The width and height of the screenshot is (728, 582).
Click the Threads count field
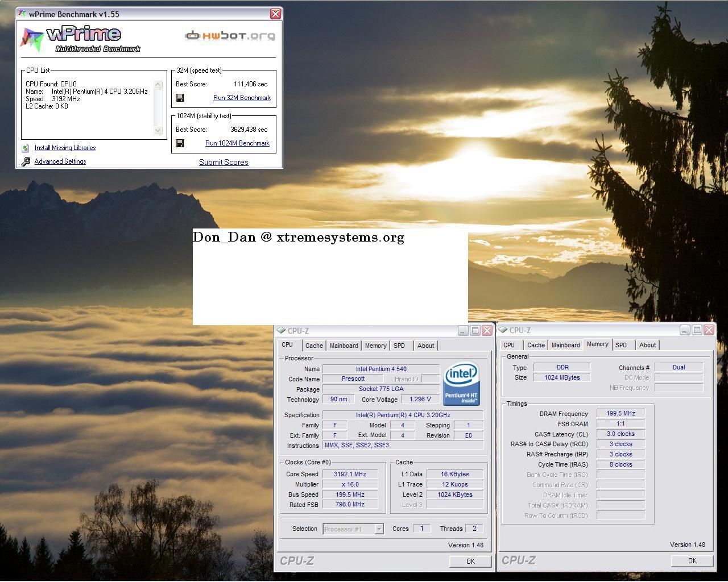(474, 529)
